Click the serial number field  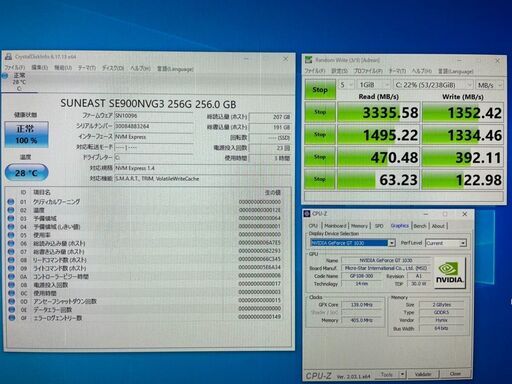[x=154, y=126]
